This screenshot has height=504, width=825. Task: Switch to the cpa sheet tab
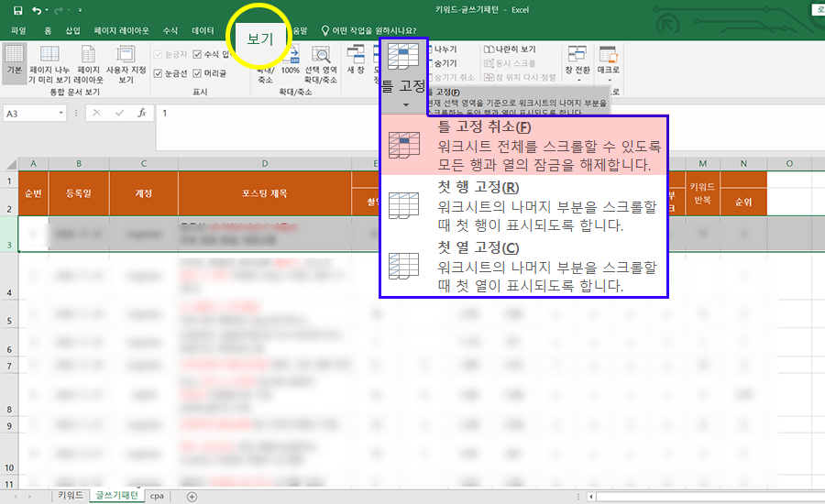click(157, 496)
